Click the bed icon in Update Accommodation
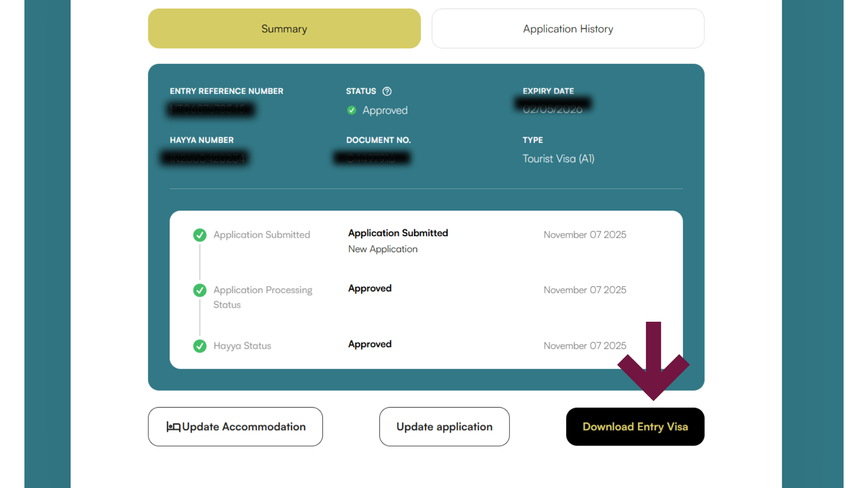The image size is (868, 488). pos(174,427)
